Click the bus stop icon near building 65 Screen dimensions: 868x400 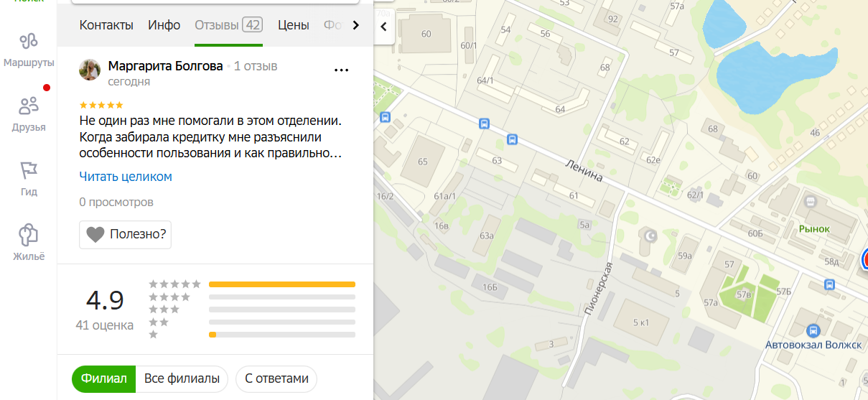click(x=386, y=117)
